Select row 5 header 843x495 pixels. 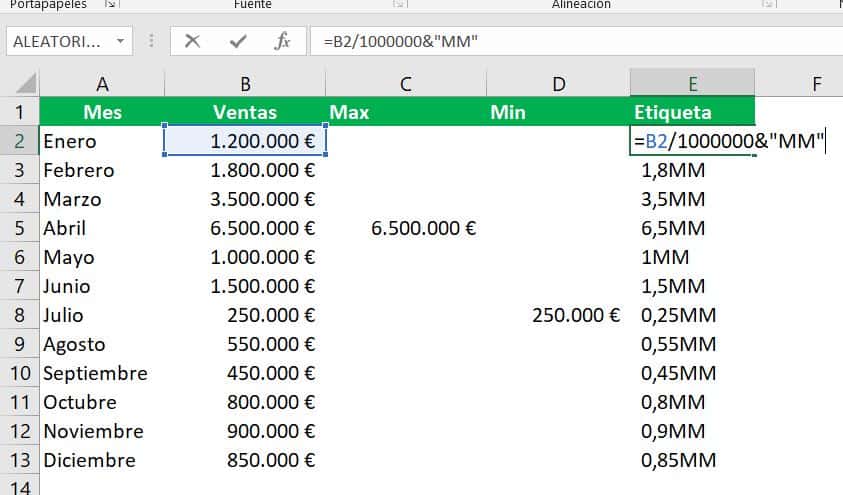click(x=19, y=228)
